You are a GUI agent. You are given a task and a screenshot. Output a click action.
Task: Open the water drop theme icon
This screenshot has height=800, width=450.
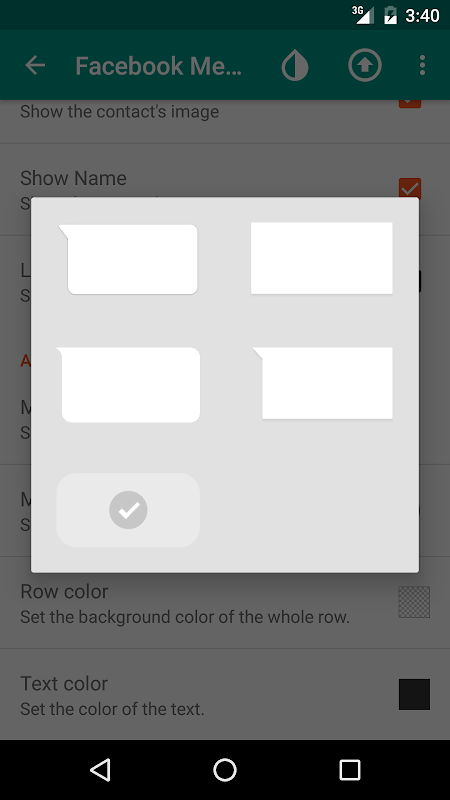tap(295, 65)
